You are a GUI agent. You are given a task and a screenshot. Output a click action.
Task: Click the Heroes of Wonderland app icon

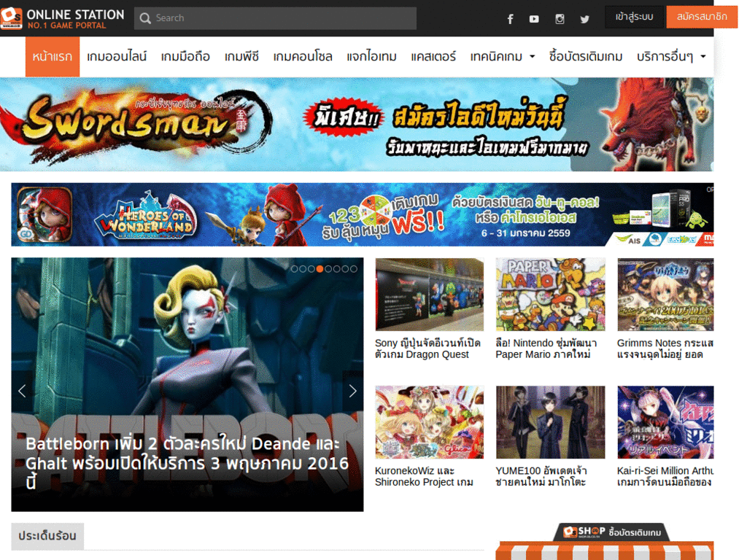[x=44, y=214]
